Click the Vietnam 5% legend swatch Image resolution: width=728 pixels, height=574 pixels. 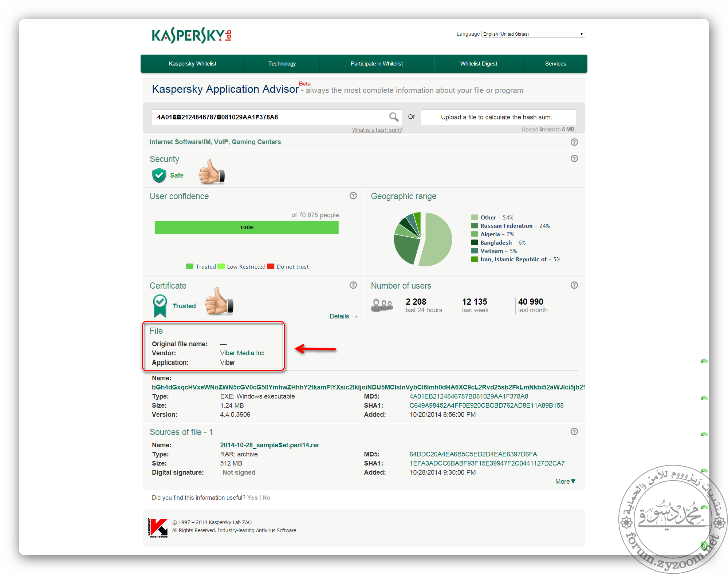[x=474, y=251]
